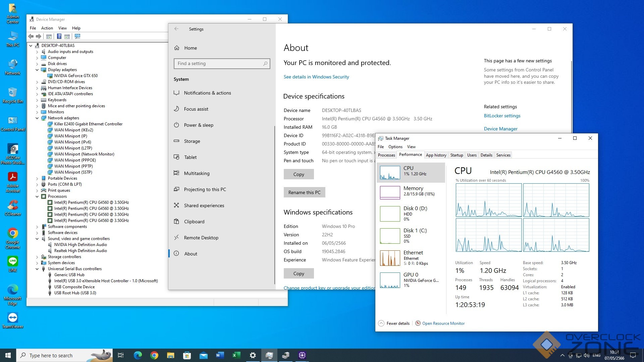Open the Action menu in Device Manager
The image size is (644, 362).
(x=47, y=28)
